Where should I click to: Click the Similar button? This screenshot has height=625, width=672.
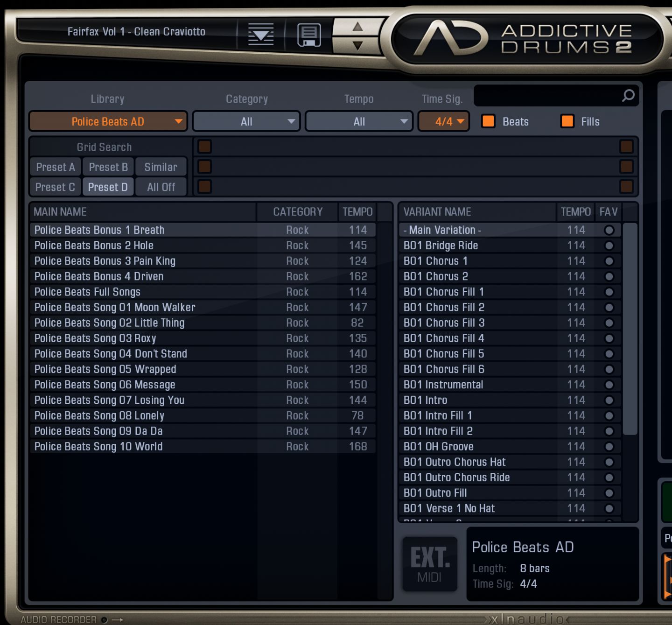[161, 167]
